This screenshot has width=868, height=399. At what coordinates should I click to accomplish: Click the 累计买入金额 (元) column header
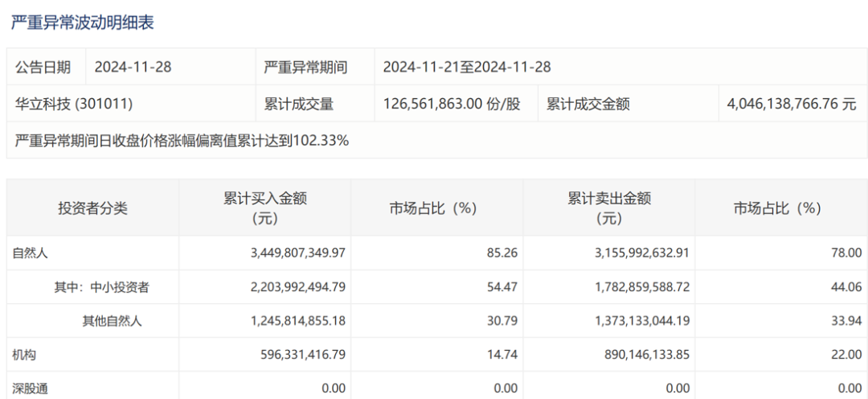click(265, 208)
